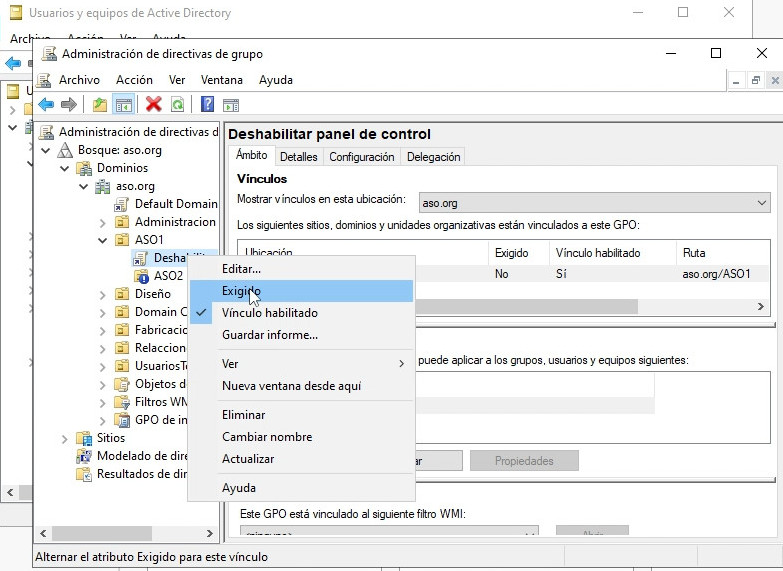Toggle the Exigido option in context menu
This screenshot has height=571, width=783.
click(x=242, y=291)
